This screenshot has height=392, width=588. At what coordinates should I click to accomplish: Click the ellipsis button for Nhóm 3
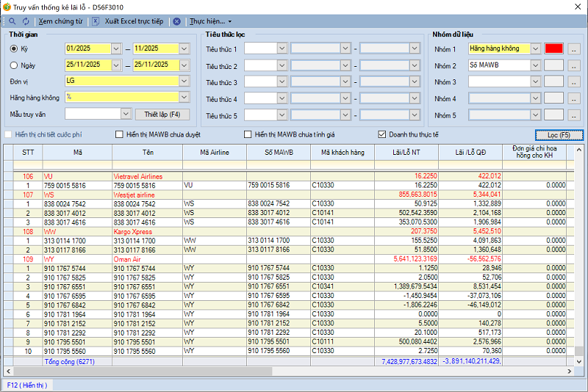click(574, 82)
